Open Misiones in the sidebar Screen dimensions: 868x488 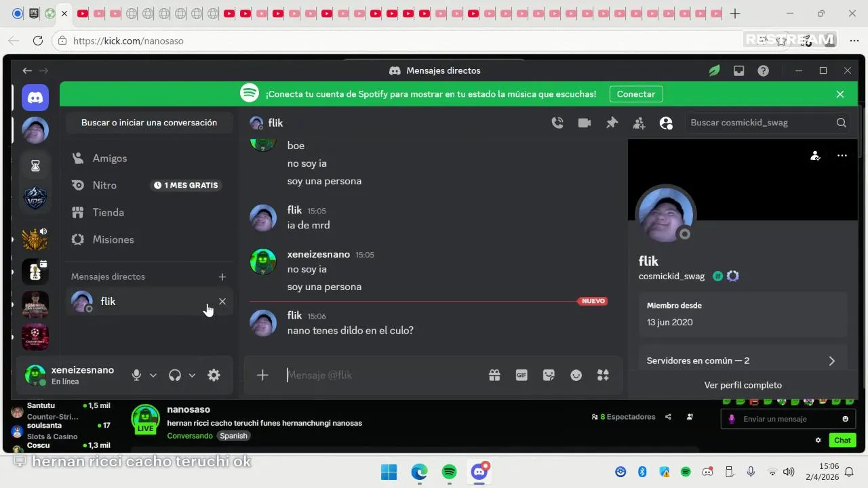coord(149,239)
